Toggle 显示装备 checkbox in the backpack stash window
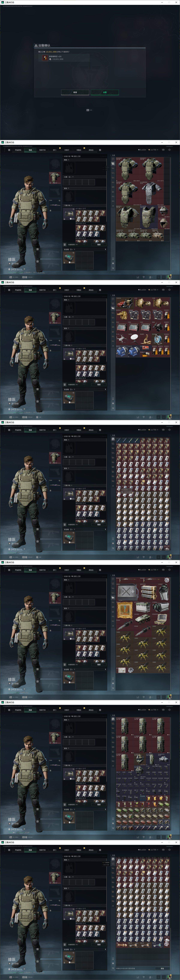This screenshot has height=980, width=180. pos(9,823)
